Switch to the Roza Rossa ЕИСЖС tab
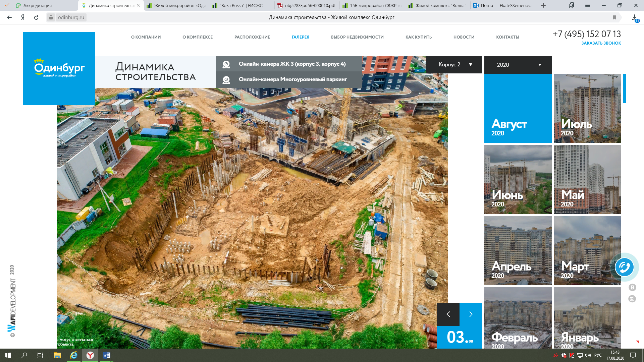This screenshot has width=644, height=362. pos(241,5)
